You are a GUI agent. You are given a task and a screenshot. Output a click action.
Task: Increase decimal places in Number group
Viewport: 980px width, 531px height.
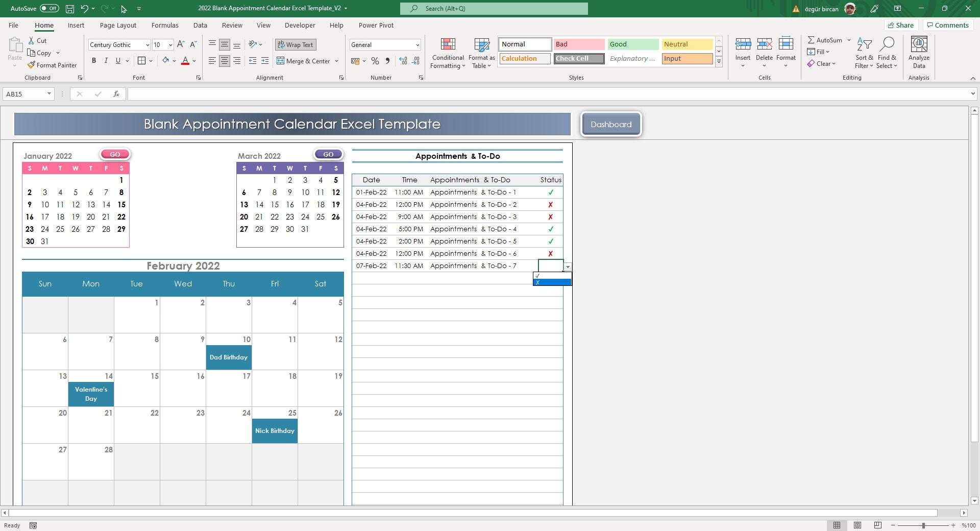tap(403, 61)
